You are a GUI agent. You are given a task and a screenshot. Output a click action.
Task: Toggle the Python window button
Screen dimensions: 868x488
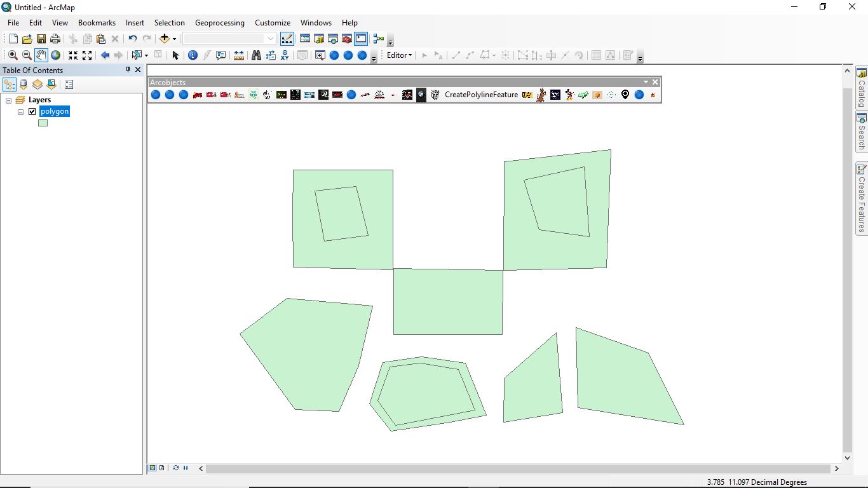(x=361, y=39)
